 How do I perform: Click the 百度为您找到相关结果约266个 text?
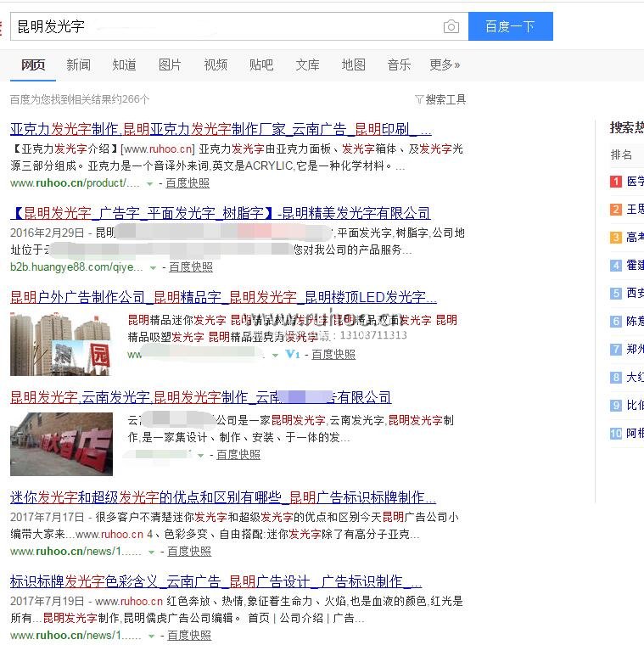point(80,99)
